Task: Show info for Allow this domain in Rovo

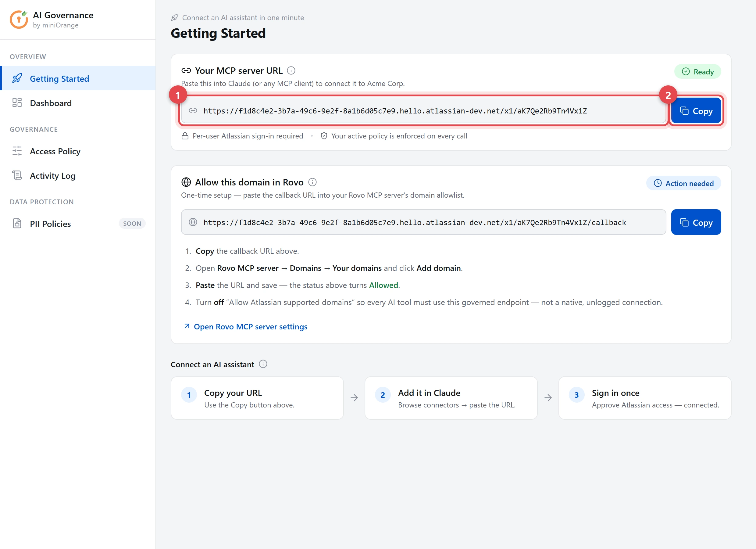Action: coord(312,182)
